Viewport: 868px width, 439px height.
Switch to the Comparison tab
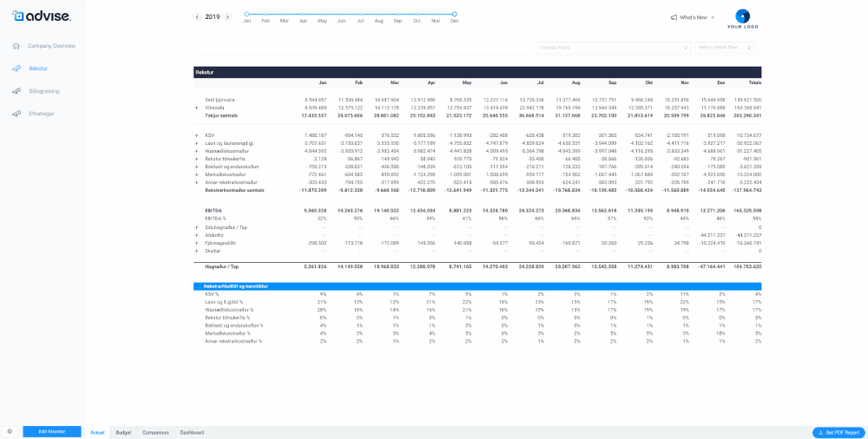pyautogui.click(x=155, y=432)
